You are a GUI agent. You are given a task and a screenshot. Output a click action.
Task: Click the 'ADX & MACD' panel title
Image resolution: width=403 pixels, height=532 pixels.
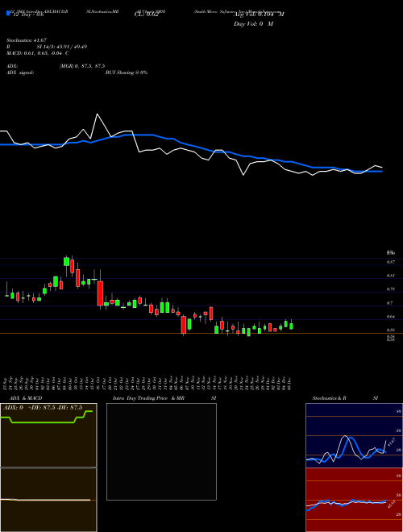(26, 398)
